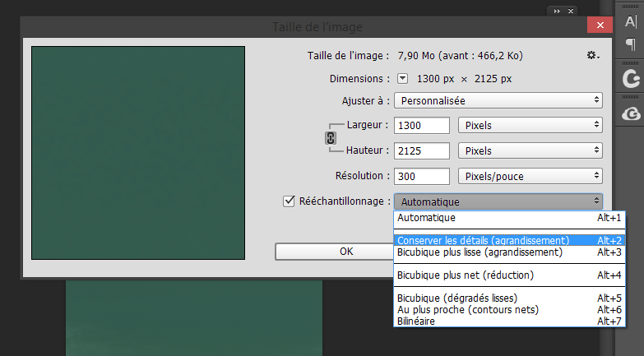Open the Character panel icon

tap(631, 21)
